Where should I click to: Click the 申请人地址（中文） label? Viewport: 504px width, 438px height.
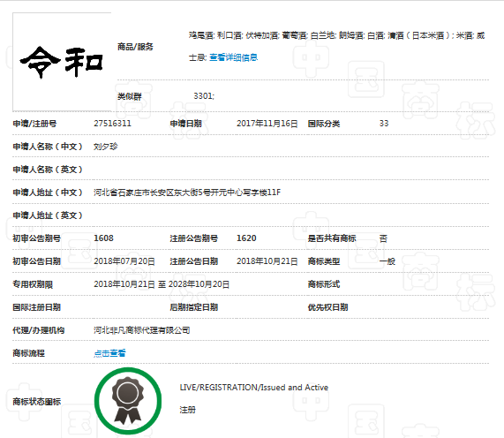click(x=48, y=193)
